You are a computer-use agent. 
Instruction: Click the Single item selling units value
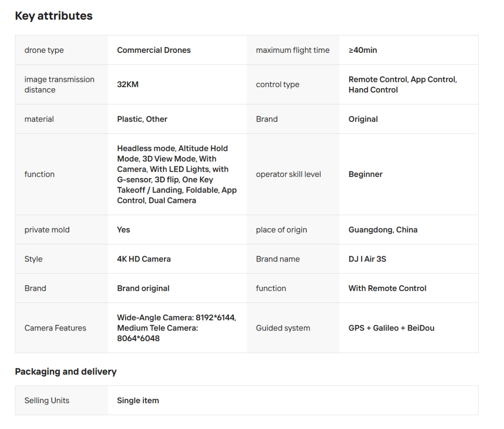tap(138, 400)
